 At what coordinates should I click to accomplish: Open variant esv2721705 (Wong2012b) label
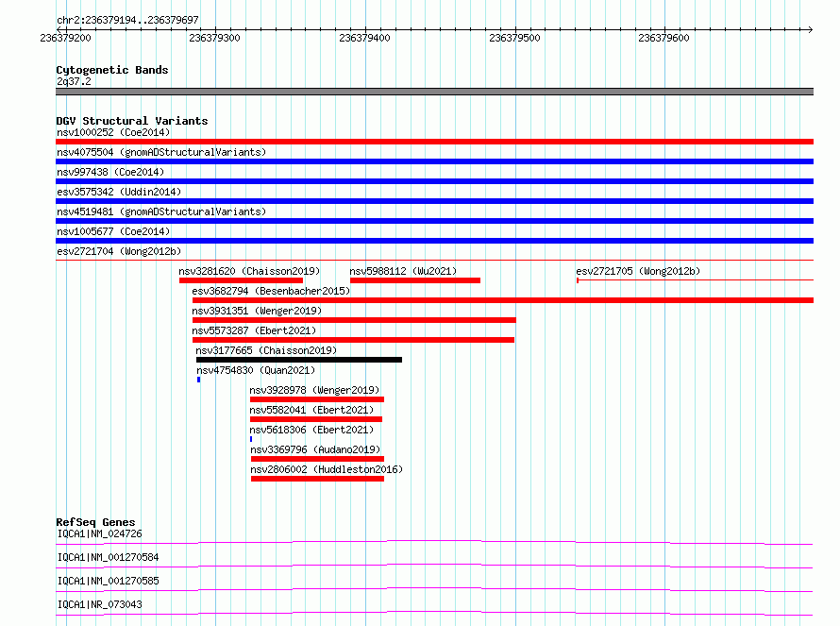click(638, 271)
